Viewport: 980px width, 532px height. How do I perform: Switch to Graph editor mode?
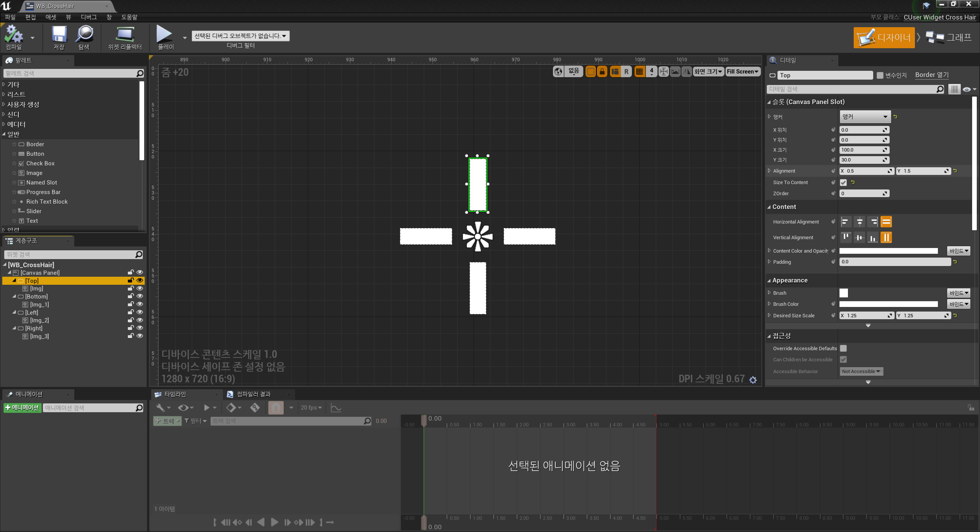click(x=949, y=38)
